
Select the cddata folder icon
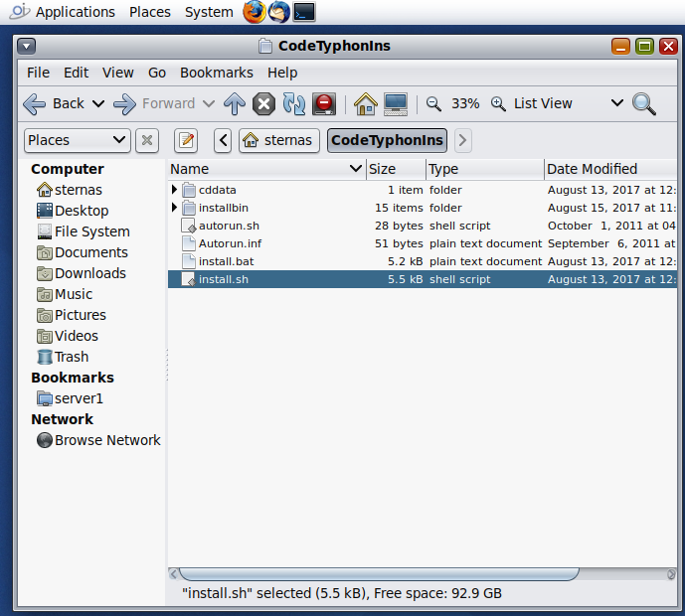[x=189, y=190]
